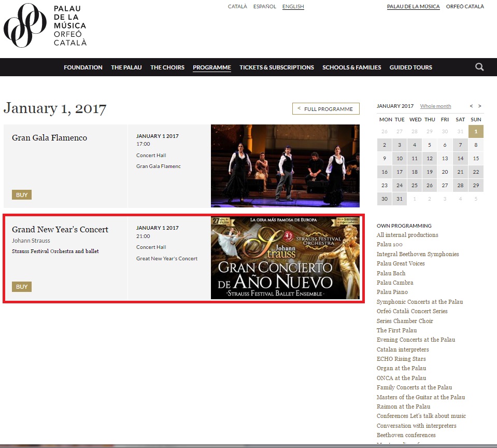
Task: Open the Foundation menu
Action: click(x=83, y=67)
